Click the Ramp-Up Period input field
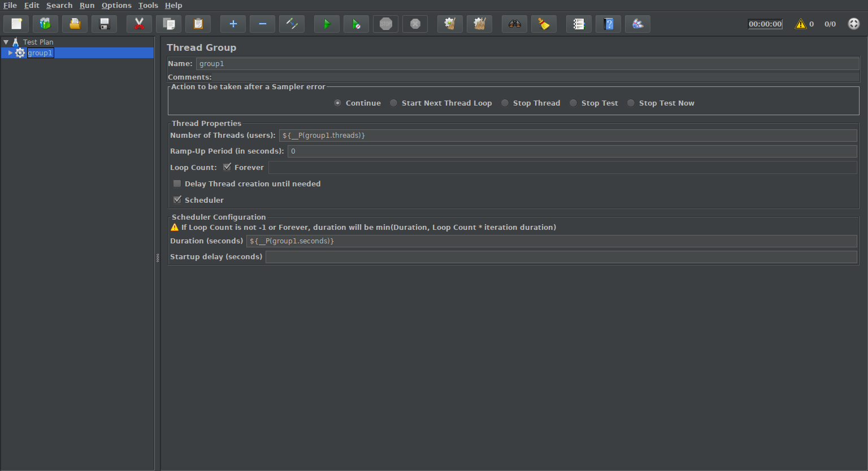The height and width of the screenshot is (471, 868). [572, 151]
